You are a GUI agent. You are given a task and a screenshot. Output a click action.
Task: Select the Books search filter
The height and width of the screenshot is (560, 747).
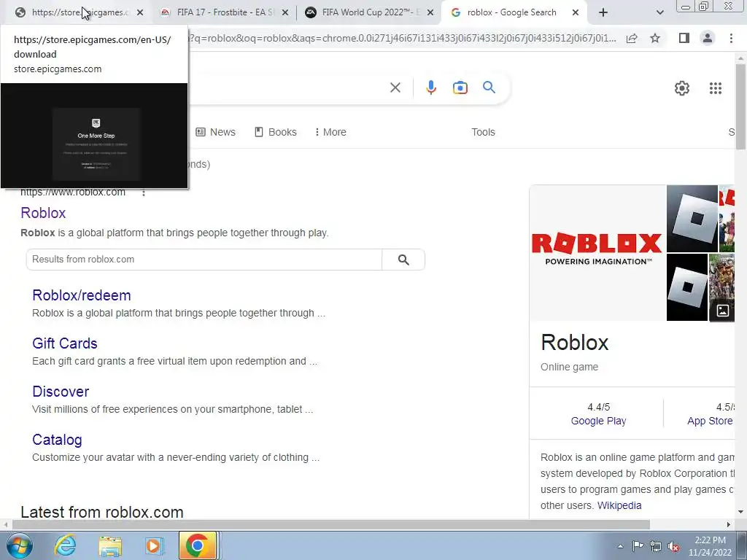[x=276, y=132]
